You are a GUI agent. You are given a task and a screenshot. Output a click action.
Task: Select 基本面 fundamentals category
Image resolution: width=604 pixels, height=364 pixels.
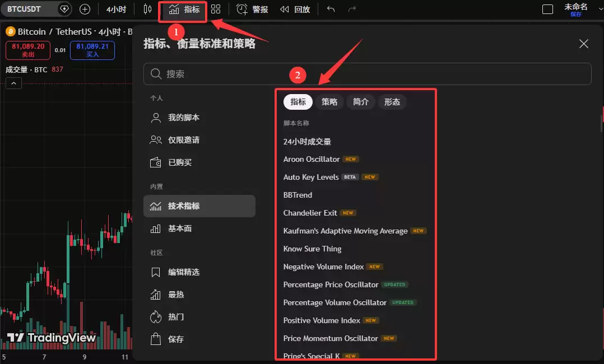[199, 229]
